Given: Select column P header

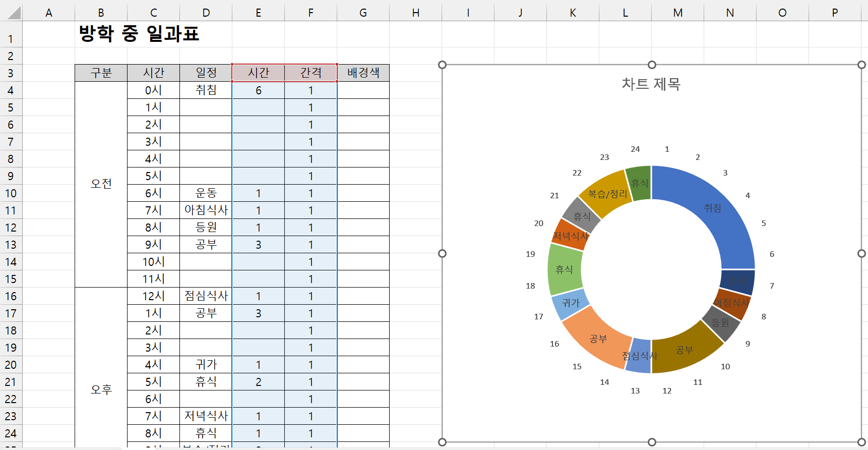Looking at the screenshot, I should pos(835,13).
